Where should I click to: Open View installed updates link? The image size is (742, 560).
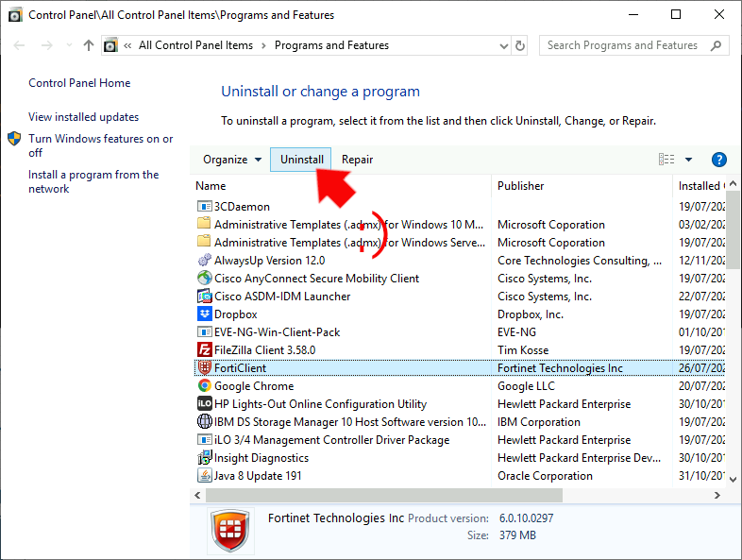pyautogui.click(x=83, y=117)
